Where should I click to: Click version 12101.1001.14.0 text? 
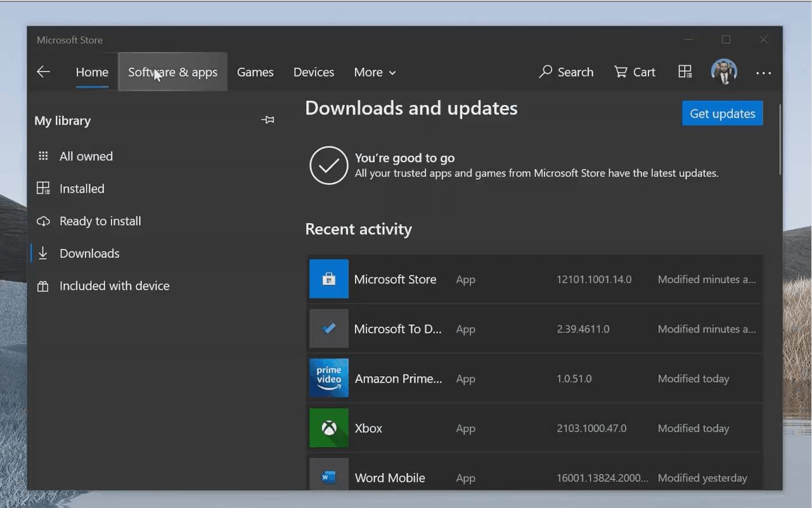[594, 279]
